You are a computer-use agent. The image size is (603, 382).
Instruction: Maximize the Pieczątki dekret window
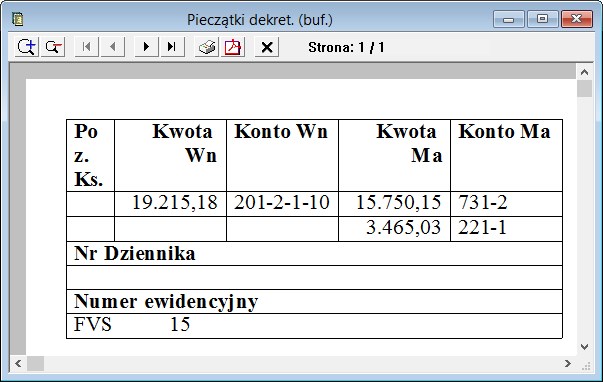point(542,19)
